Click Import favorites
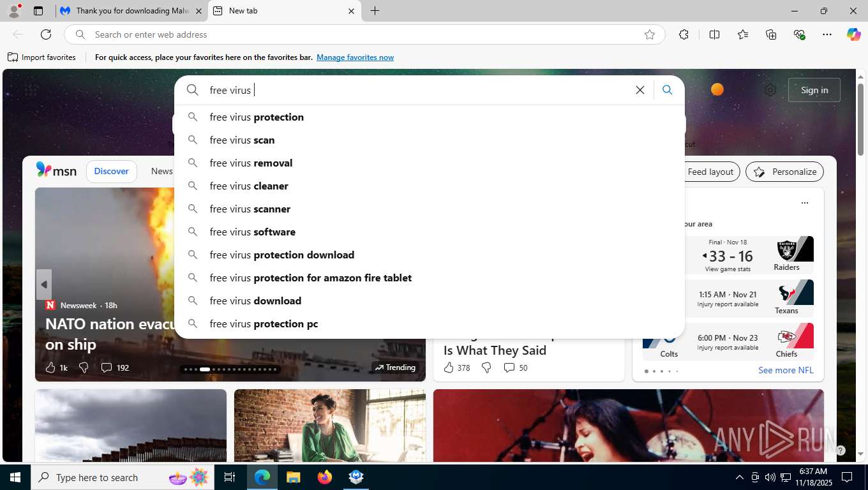This screenshot has height=490, width=868. [x=41, y=57]
